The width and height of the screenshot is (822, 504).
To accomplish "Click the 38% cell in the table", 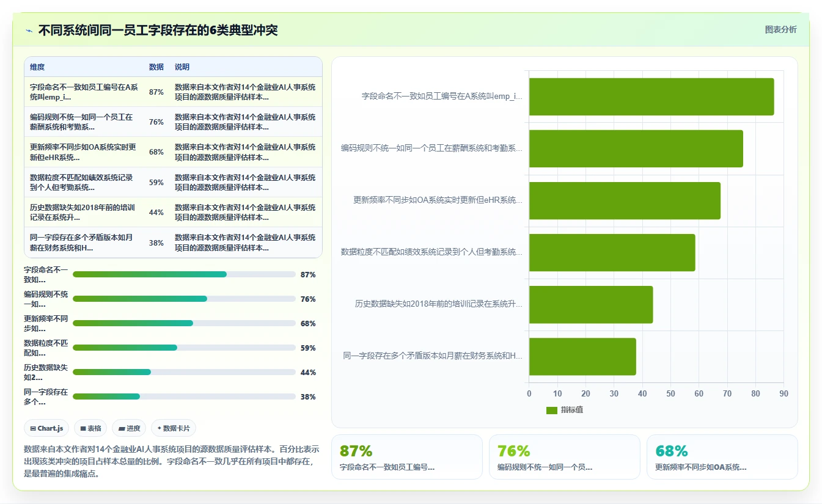I will coord(156,243).
